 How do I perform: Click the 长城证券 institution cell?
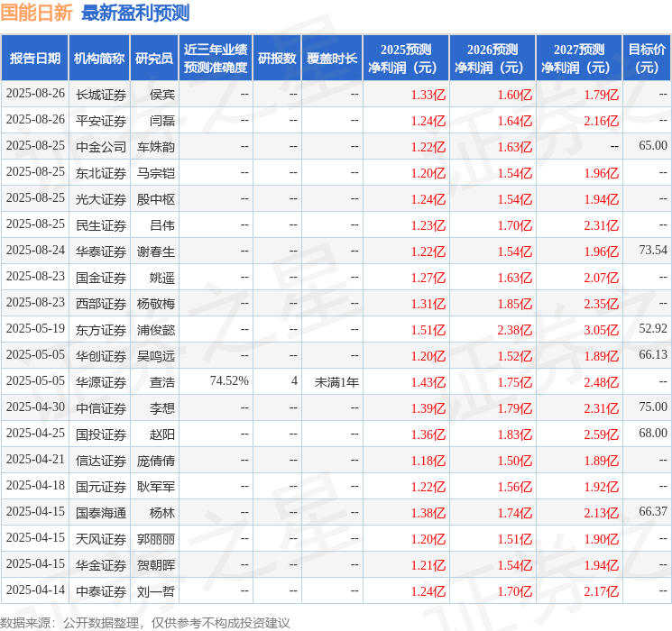101,95
